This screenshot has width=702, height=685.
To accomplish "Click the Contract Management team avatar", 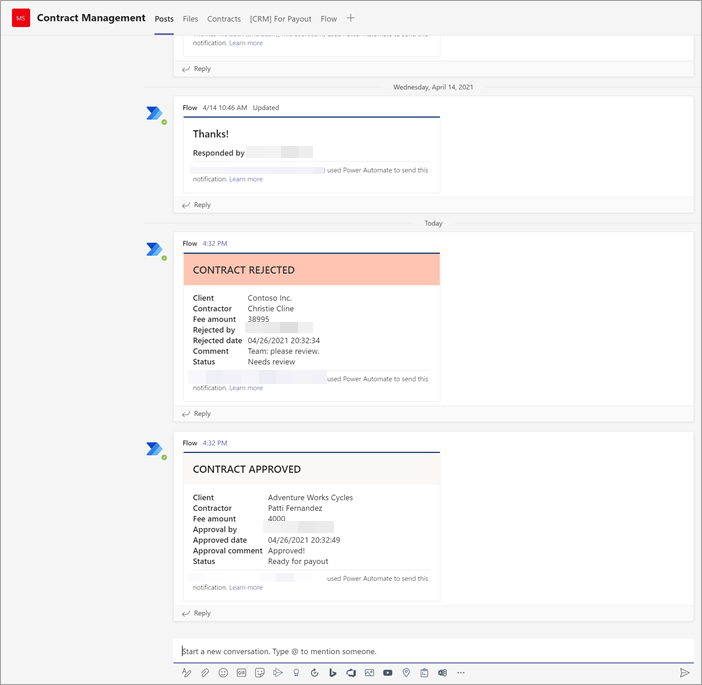I will coord(20,19).
